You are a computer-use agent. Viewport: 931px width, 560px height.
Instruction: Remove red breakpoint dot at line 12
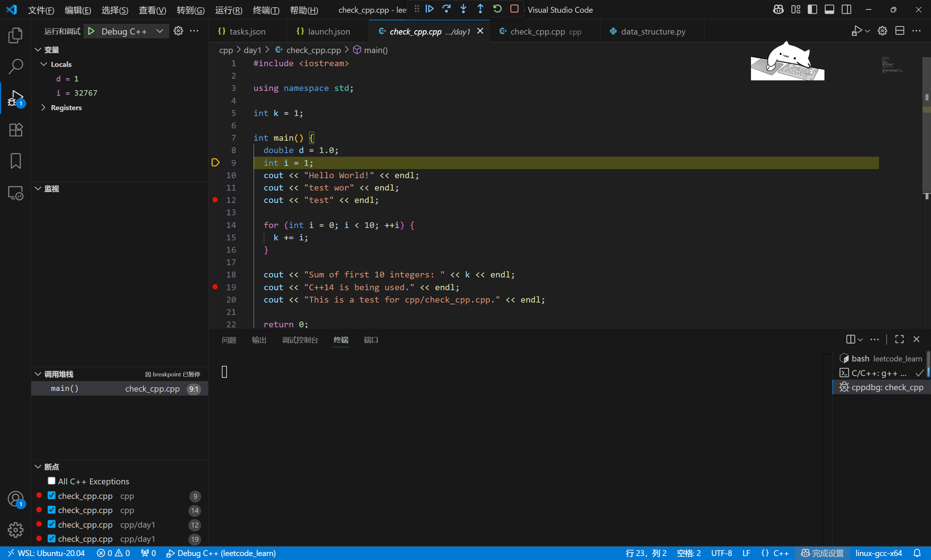(215, 200)
